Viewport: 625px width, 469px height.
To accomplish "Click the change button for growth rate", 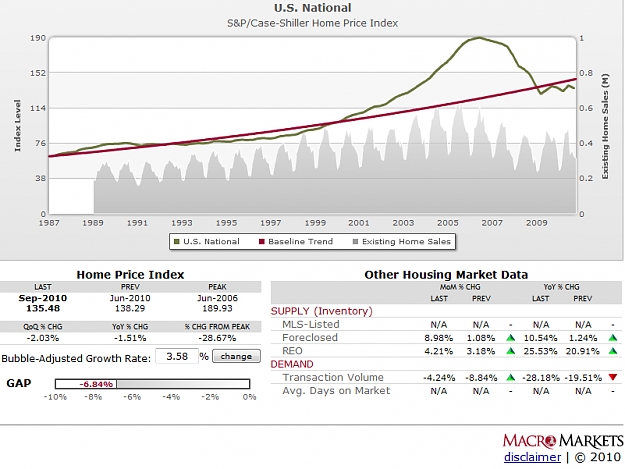I will 236,356.
